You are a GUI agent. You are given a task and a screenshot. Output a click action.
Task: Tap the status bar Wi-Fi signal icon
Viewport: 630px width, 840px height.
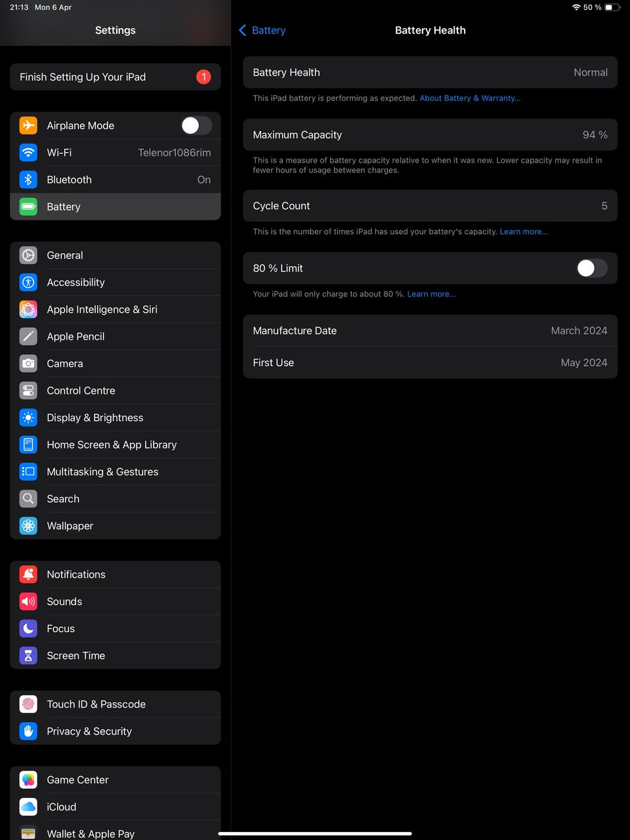(x=576, y=7)
